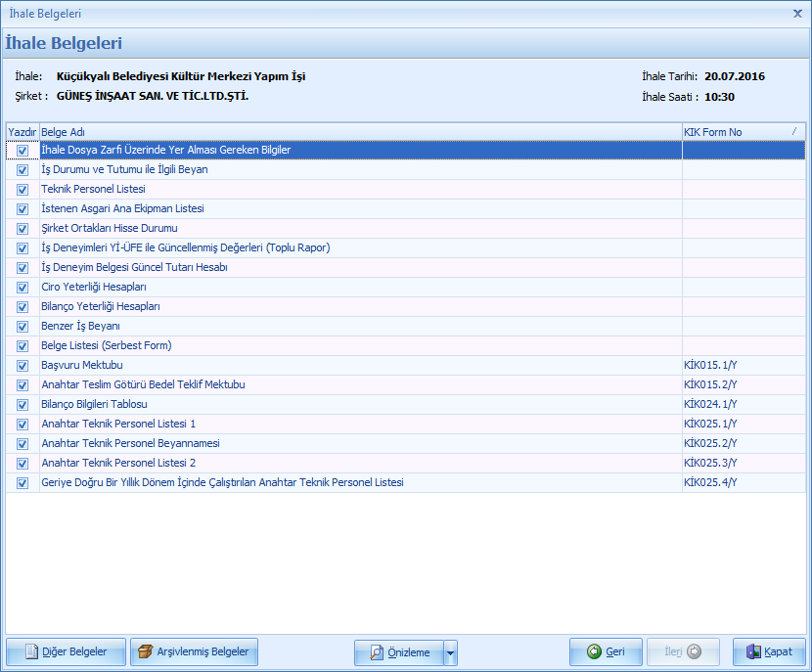This screenshot has width=812, height=672.
Task: Toggle Bilanço Bilgileri Tablosu checkbox
Action: pos(22,405)
